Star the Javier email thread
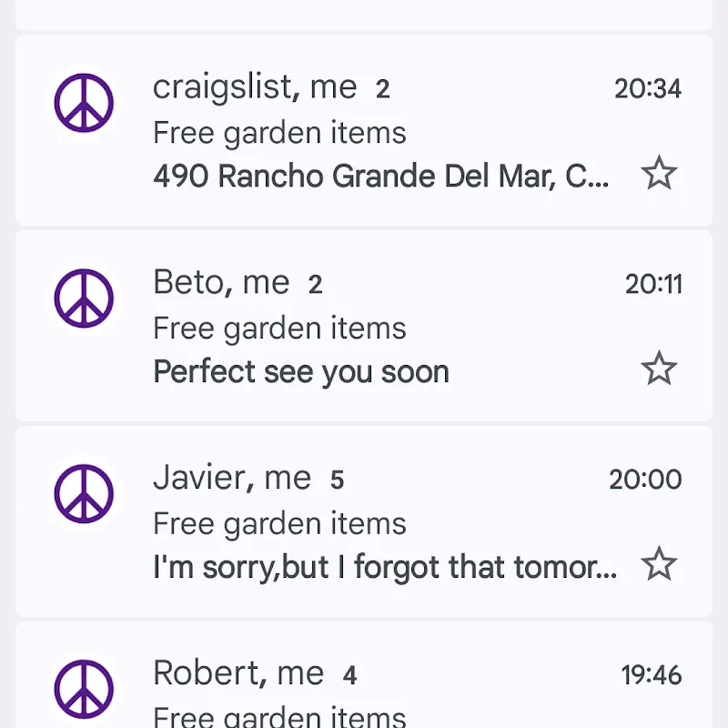728x728 pixels. coord(658,563)
